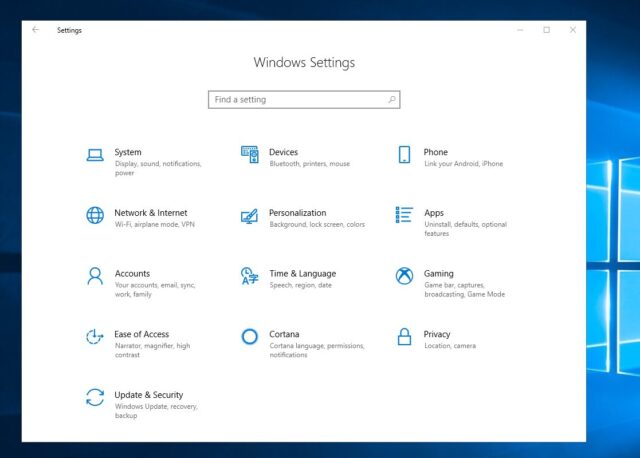Click 'Display, sound, notifications, power' text
This screenshot has height=458, width=640.
(158, 168)
